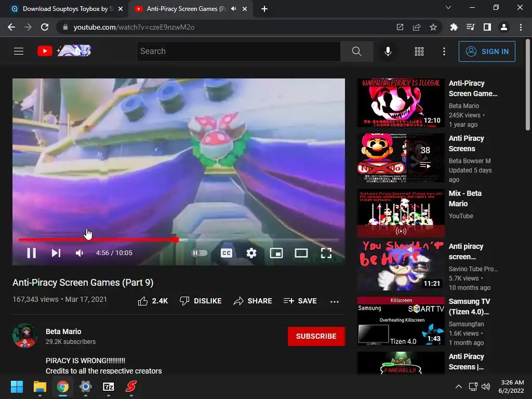The width and height of the screenshot is (532, 399).
Task: Go to YouTube home logo
Action: [x=64, y=51]
